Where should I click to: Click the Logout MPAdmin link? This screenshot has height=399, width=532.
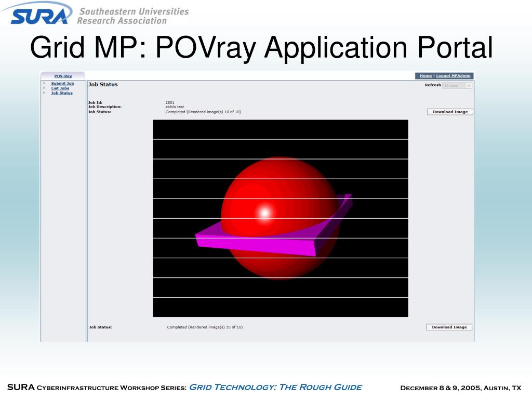[x=453, y=76]
